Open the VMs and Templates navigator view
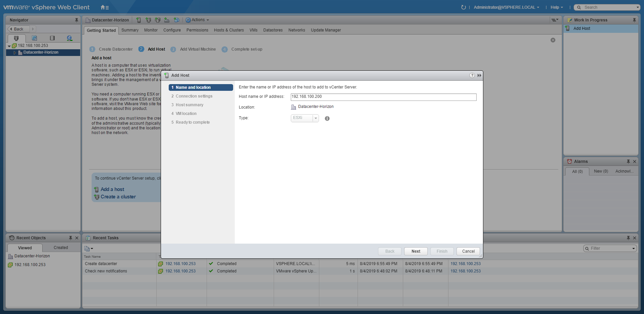The width and height of the screenshot is (644, 314). tap(34, 38)
